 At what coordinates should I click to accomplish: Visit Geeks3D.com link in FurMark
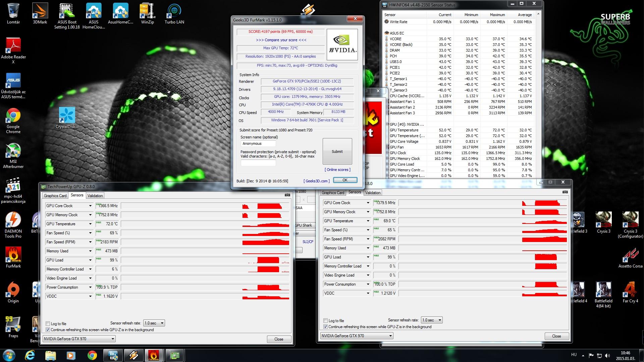[317, 181]
